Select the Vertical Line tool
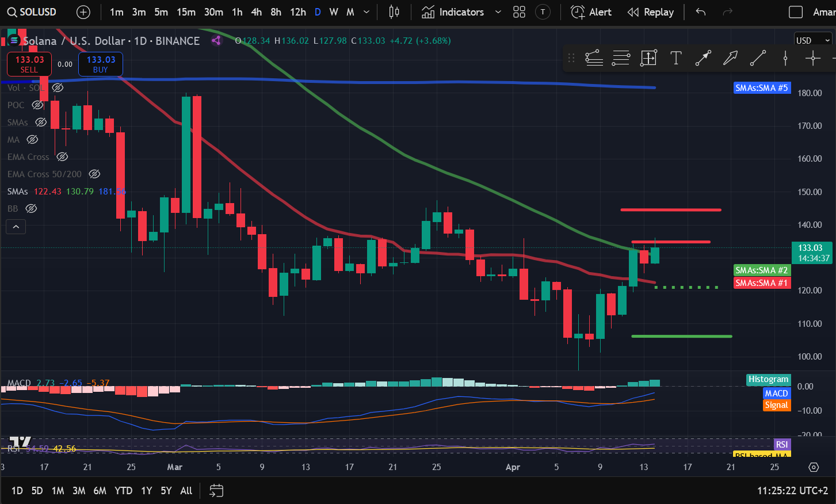 pyautogui.click(x=785, y=58)
